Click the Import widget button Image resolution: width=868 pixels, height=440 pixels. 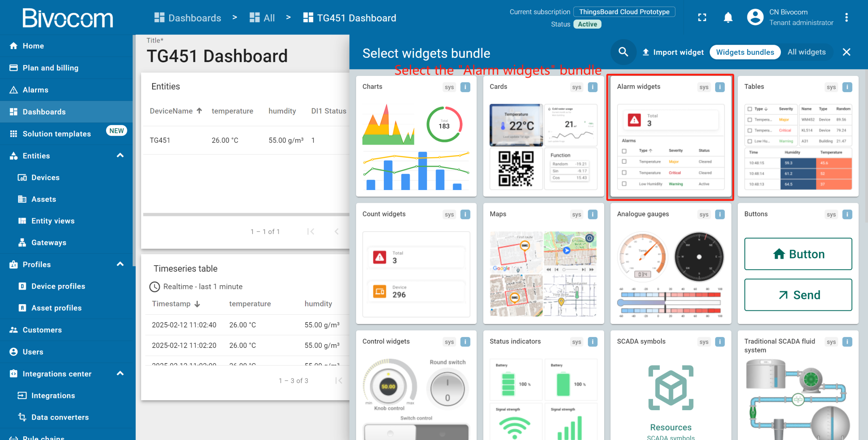coord(673,52)
